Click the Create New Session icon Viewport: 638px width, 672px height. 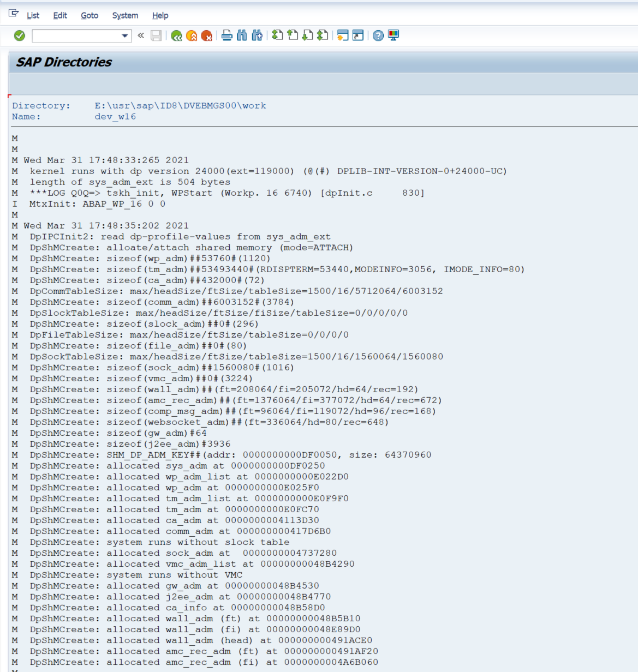(x=343, y=35)
